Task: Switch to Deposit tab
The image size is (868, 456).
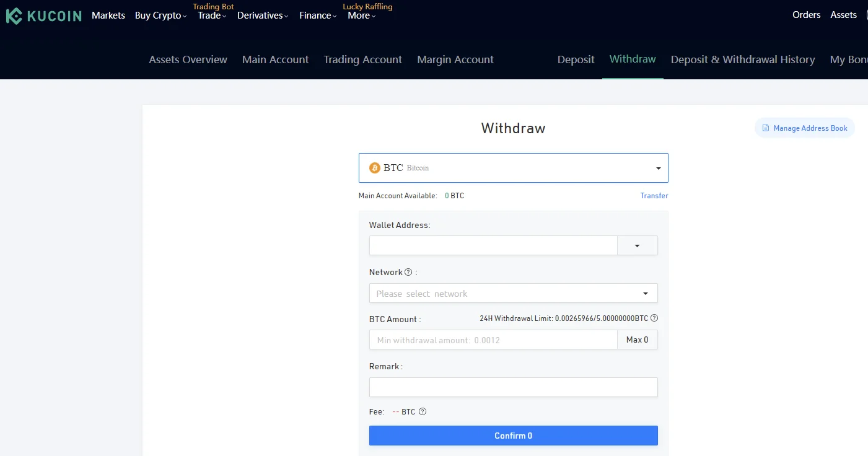Action: (576, 59)
